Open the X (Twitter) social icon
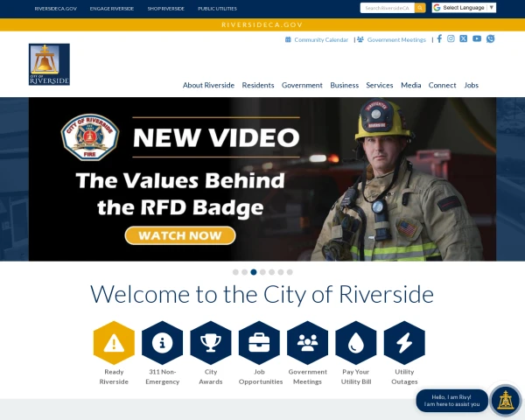The image size is (525, 420). [x=464, y=38]
